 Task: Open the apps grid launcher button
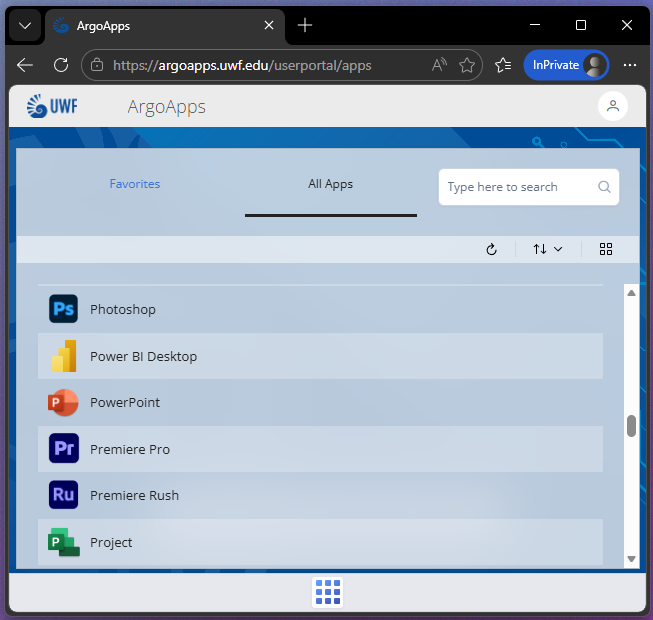tap(328, 592)
